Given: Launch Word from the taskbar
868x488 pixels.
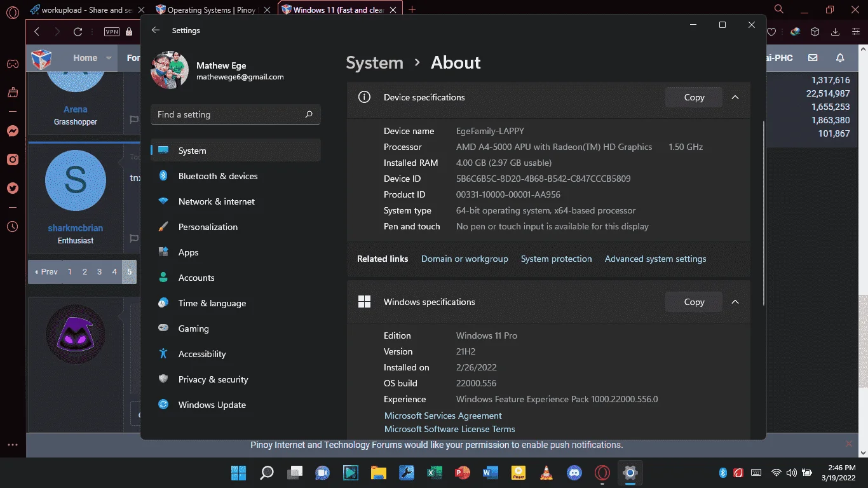Looking at the screenshot, I should pyautogui.click(x=491, y=473).
